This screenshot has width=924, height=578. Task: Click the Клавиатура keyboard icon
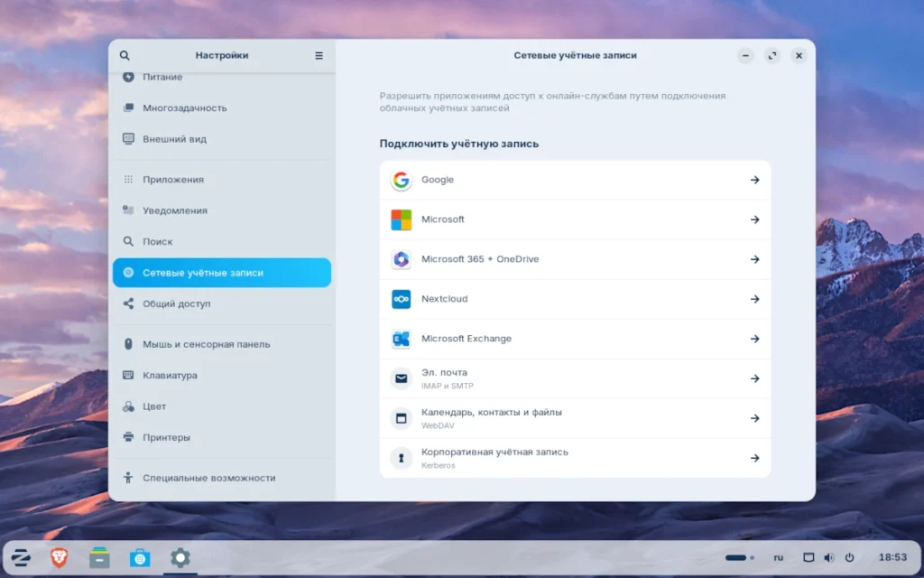[128, 375]
